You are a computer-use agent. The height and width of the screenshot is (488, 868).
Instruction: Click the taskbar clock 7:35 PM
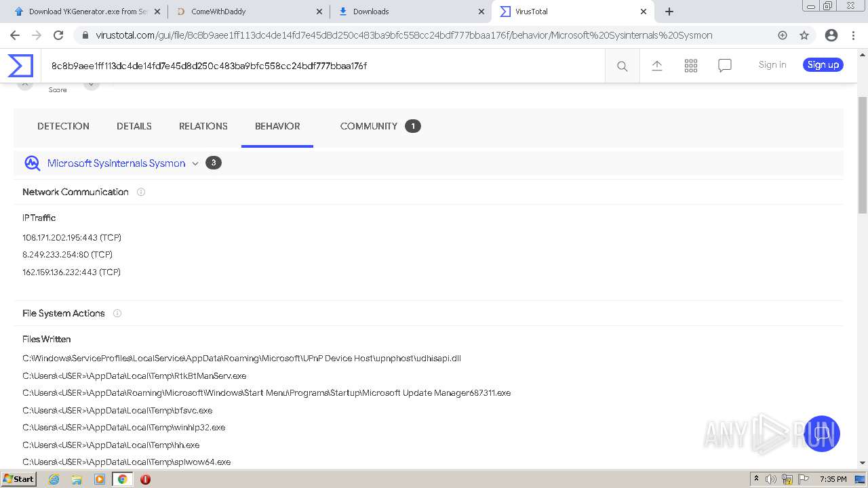click(833, 479)
